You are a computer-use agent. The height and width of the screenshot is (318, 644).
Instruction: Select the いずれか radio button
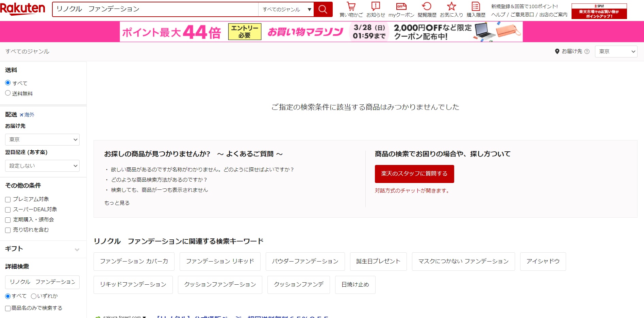click(33, 296)
